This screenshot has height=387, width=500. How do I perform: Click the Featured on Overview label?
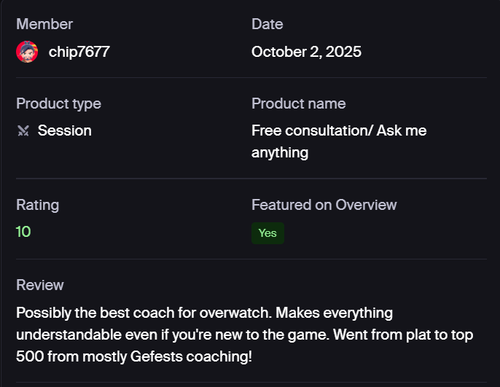(x=324, y=205)
